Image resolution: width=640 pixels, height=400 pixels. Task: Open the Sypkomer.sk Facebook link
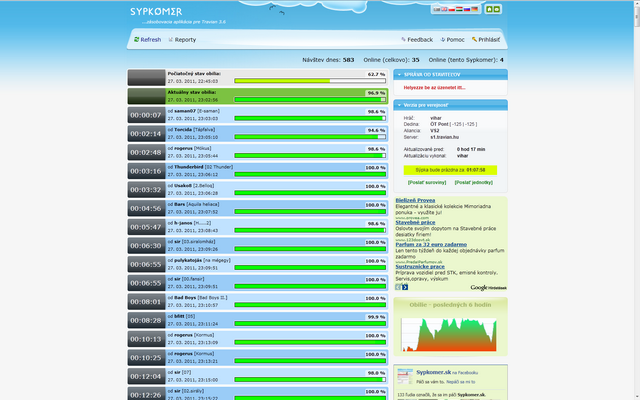433,372
